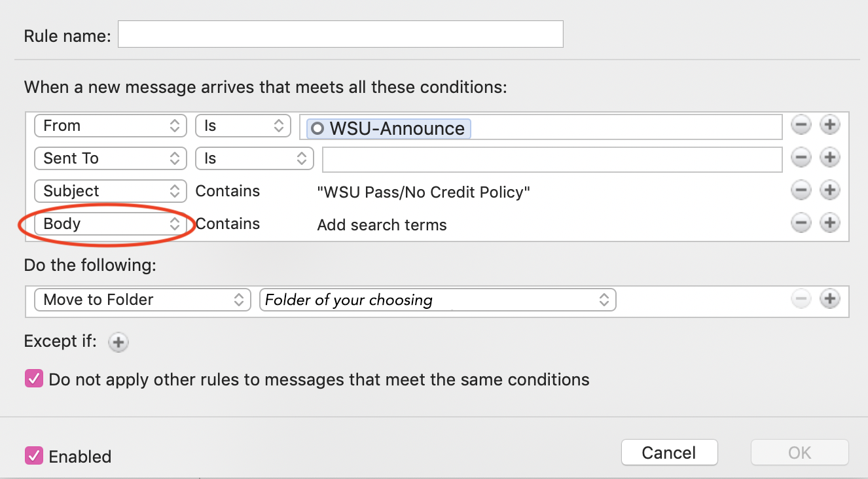Open the Sent To operator Is dropdown
Viewport: 868px width, 479px height.
point(254,158)
